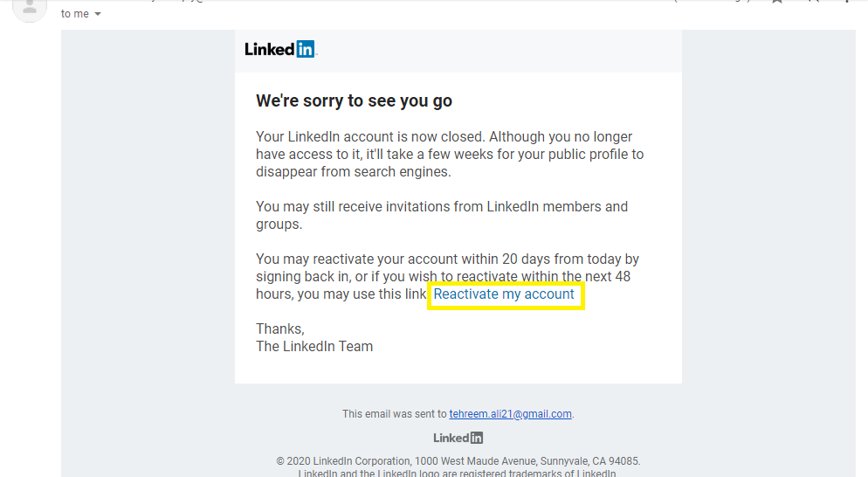Click the 2020 LinkedIn Corporation copyright line
The height and width of the screenshot is (477, 868).
(x=458, y=461)
